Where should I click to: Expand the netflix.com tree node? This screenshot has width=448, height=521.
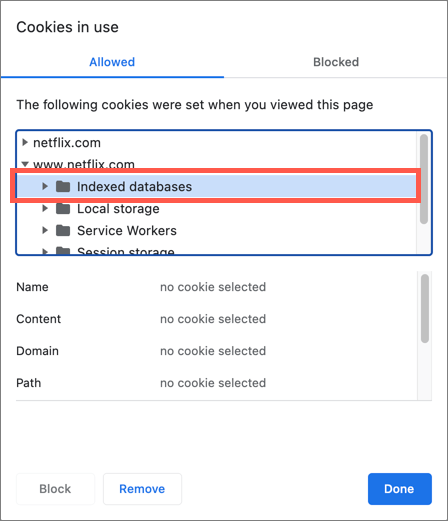pyautogui.click(x=25, y=143)
